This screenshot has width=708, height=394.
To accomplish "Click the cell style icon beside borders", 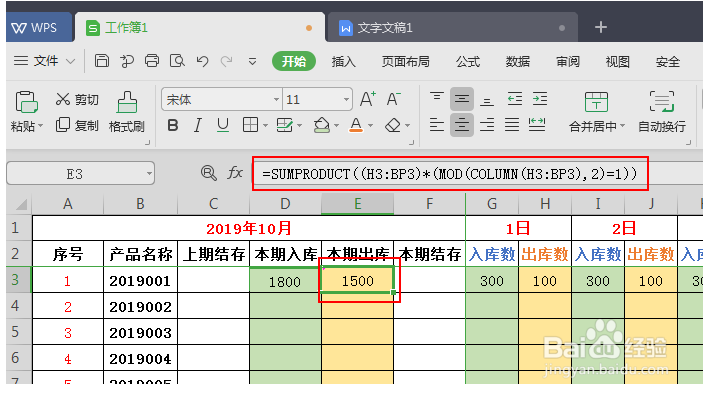I will click(x=284, y=125).
